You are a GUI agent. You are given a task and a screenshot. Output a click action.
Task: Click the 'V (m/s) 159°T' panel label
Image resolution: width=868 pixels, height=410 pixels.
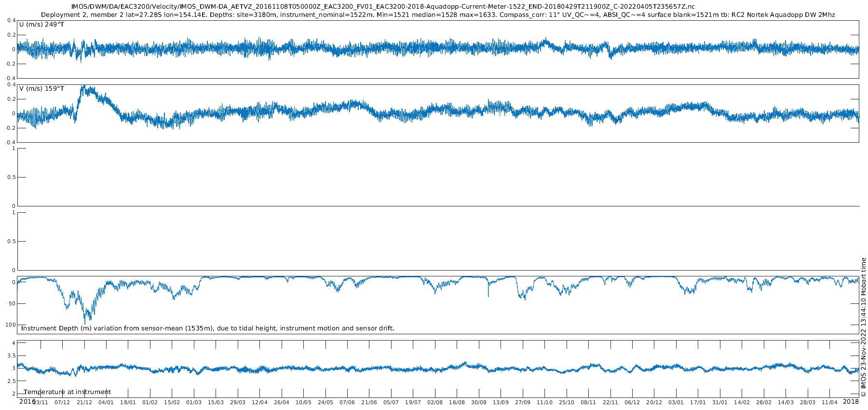coord(41,89)
